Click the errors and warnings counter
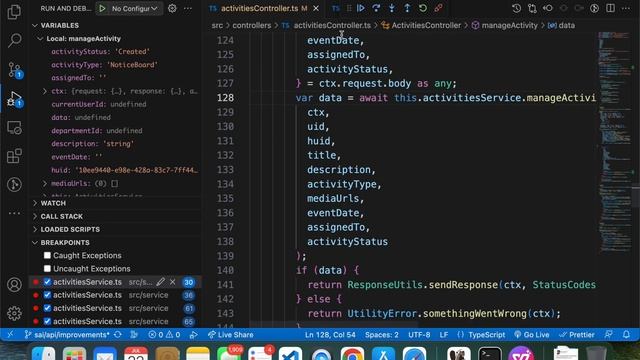 [164, 335]
